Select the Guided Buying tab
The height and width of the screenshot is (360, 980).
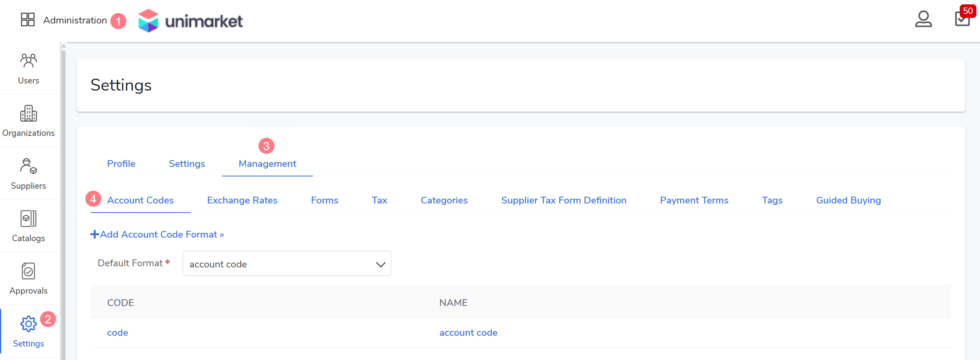848,200
